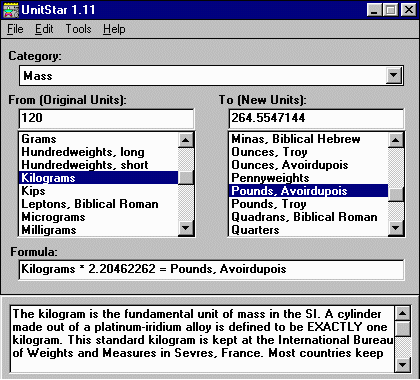
Task: Click the UnitStar app icon in title bar
Action: point(11,10)
